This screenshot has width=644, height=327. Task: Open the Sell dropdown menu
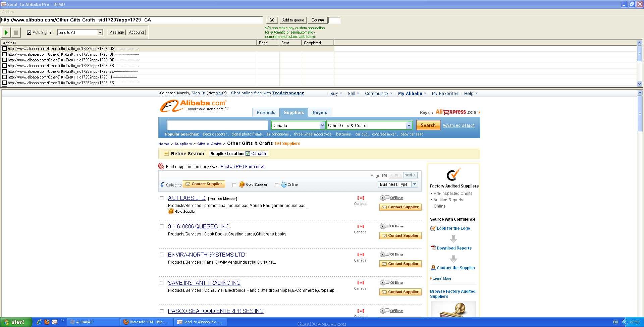point(353,94)
